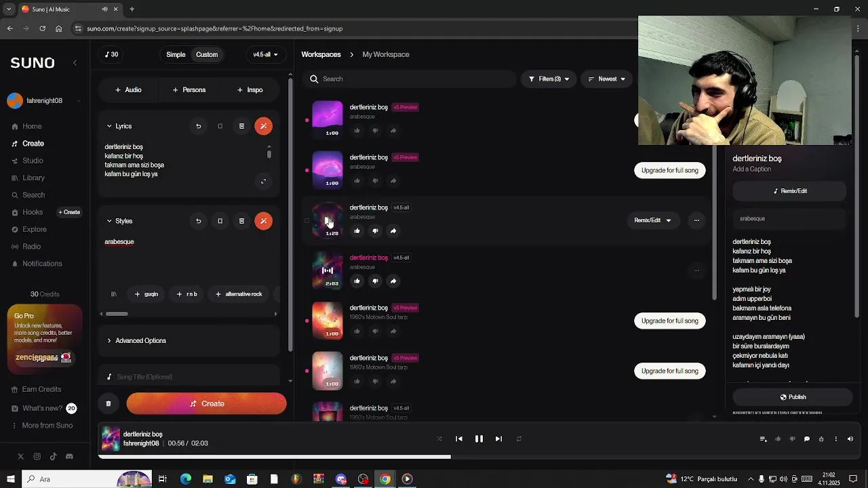Click Add a Caption text

(x=751, y=169)
